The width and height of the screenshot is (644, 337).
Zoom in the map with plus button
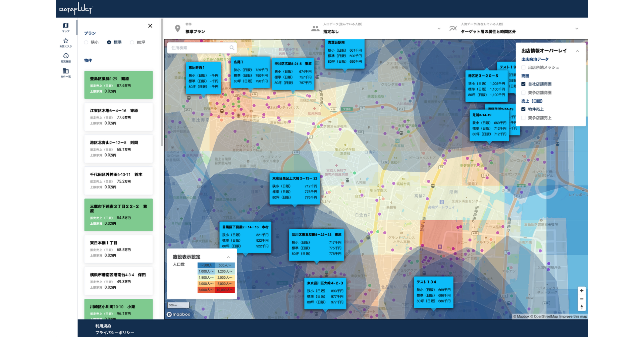pos(582,291)
